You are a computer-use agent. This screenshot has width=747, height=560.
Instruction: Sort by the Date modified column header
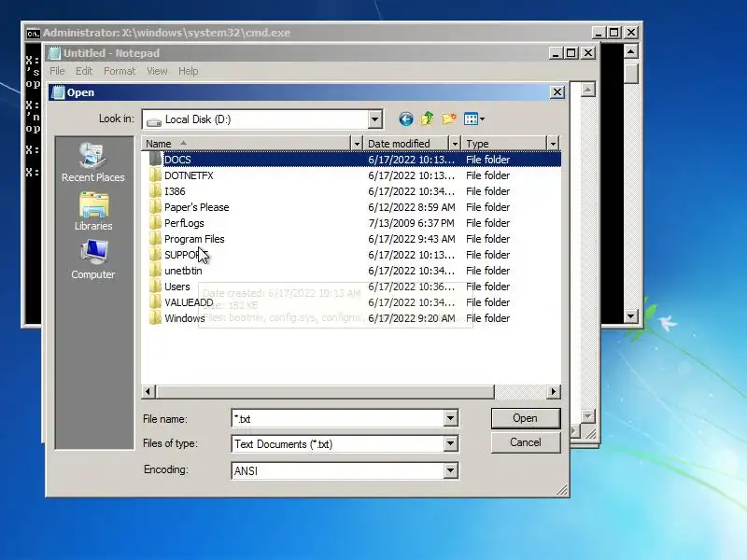point(406,144)
